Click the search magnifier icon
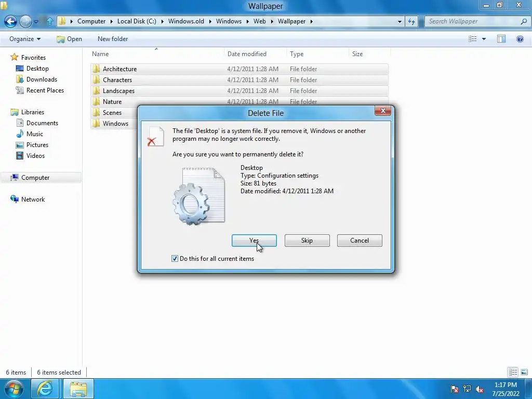Screen dimensions: 532x399 click(524, 21)
